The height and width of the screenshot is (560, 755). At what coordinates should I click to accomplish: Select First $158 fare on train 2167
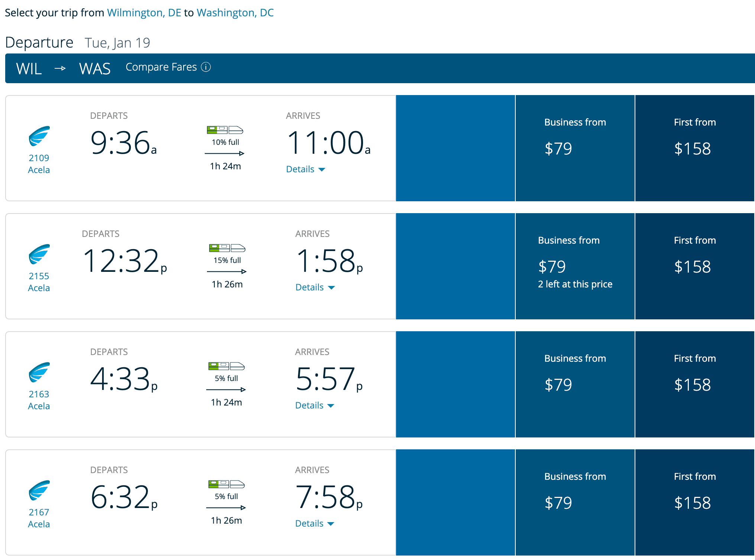point(694,502)
